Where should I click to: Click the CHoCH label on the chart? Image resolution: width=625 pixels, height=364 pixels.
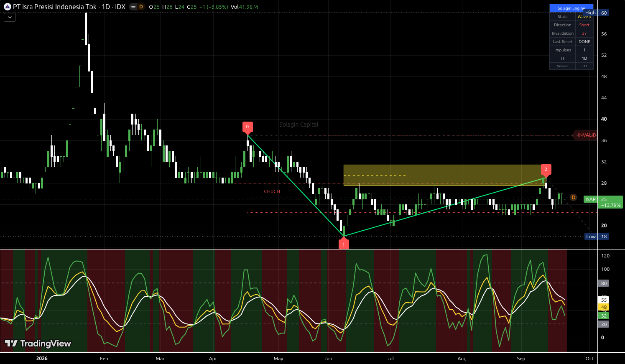click(x=272, y=191)
